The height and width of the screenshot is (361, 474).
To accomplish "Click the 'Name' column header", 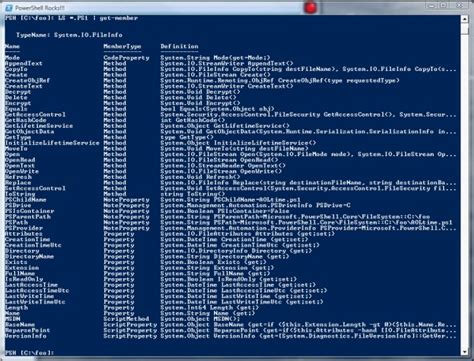I will (12, 46).
